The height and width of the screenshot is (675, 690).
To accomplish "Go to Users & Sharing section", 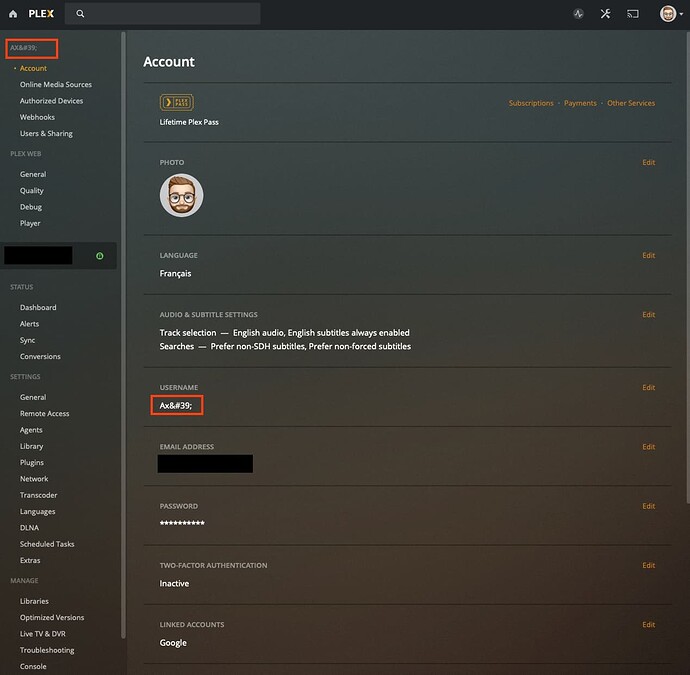I will [46, 133].
